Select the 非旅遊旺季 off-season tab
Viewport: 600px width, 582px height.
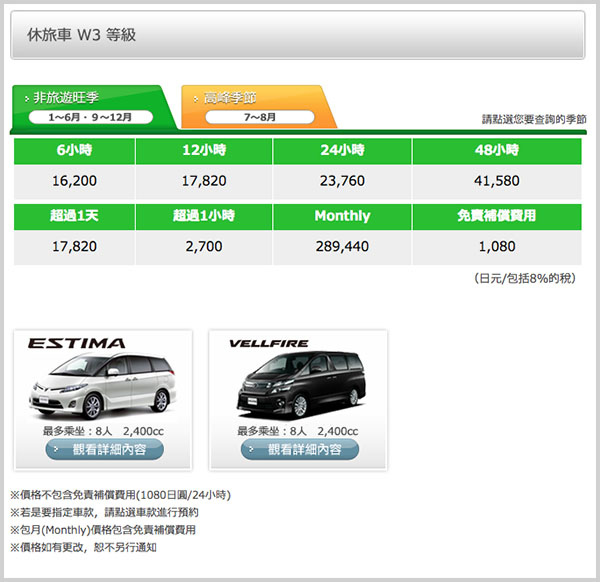[x=92, y=107]
